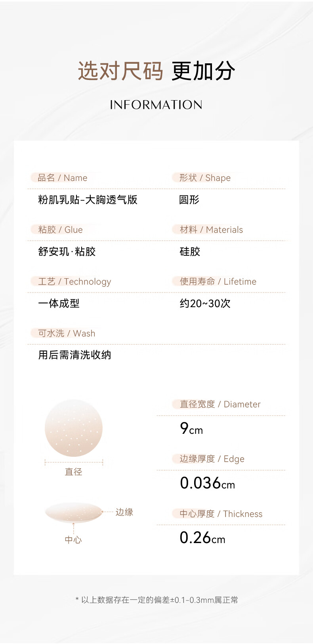Select the 约20~30次 lifetime value
This screenshot has height=644, width=313.
click(x=205, y=303)
